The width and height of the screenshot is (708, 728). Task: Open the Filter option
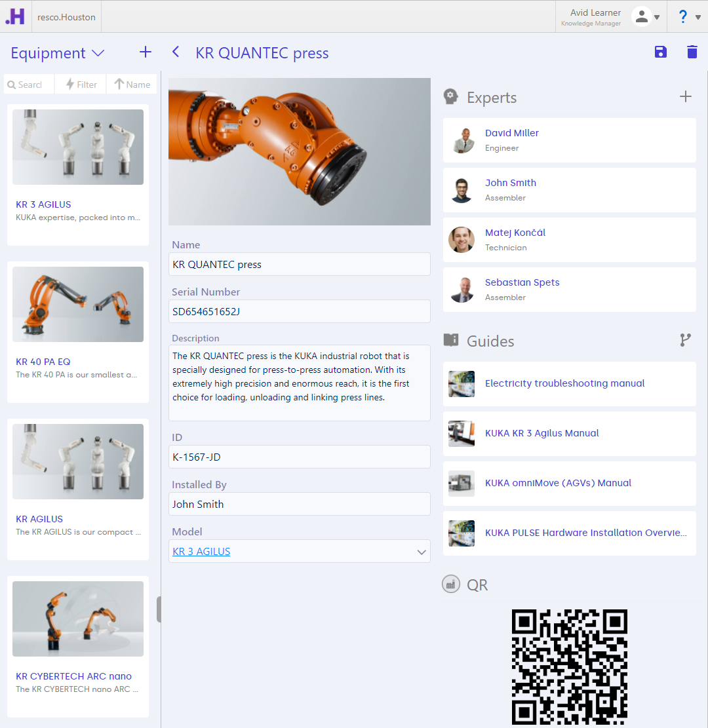click(81, 85)
